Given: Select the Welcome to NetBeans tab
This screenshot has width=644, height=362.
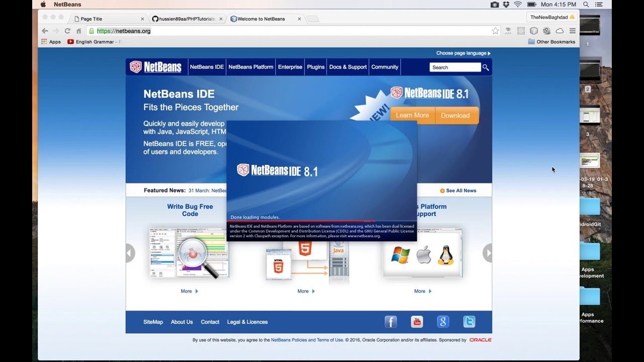Looking at the screenshot, I should (x=265, y=19).
